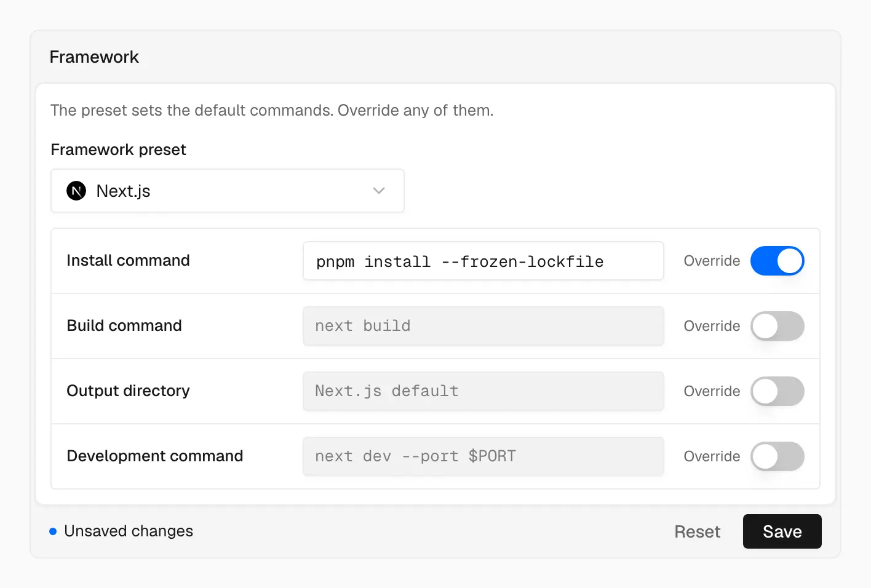Click the 'Framework' section heading
The image size is (871, 588).
pyautogui.click(x=94, y=57)
